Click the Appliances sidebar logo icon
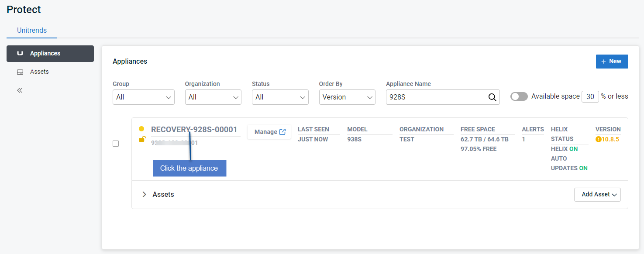Image resolution: width=644 pixels, height=254 pixels. tap(20, 54)
